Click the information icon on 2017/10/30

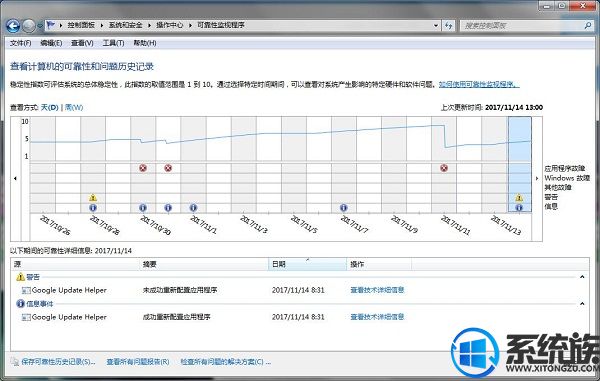(143, 208)
